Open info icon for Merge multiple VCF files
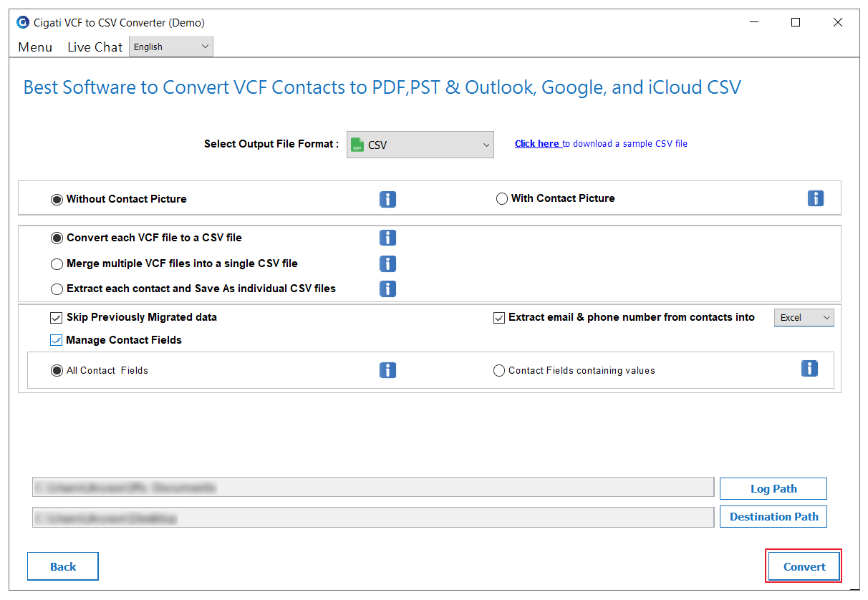The image size is (868, 600). coord(387,263)
